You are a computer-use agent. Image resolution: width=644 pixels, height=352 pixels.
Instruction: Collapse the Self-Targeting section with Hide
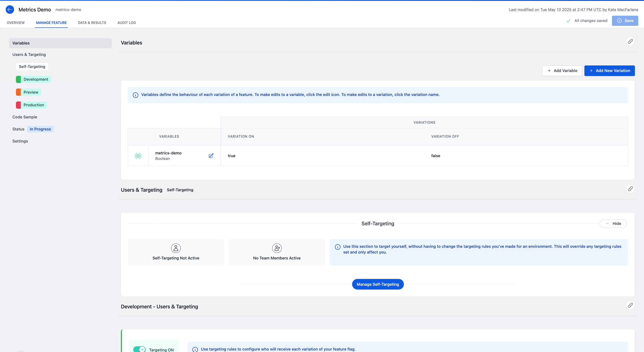[613, 223]
